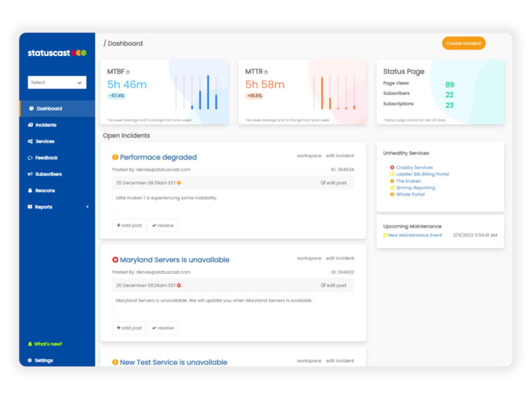Click the Subscribers megaphone icon
This screenshot has width=532, height=399.
click(x=30, y=174)
